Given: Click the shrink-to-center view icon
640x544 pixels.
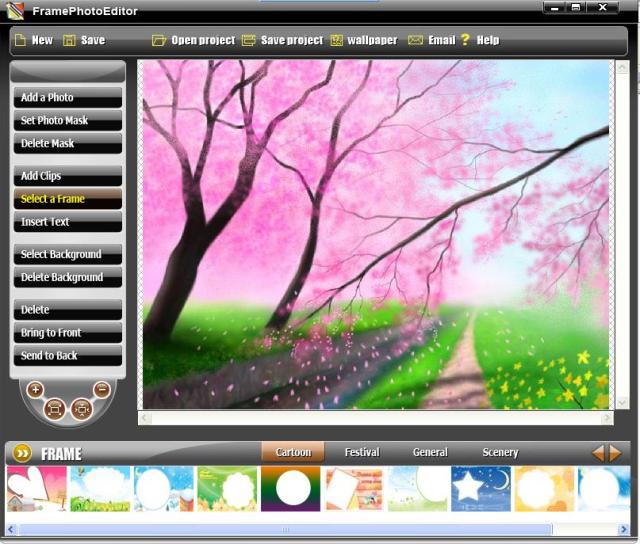Looking at the screenshot, I should pyautogui.click(x=82, y=408).
